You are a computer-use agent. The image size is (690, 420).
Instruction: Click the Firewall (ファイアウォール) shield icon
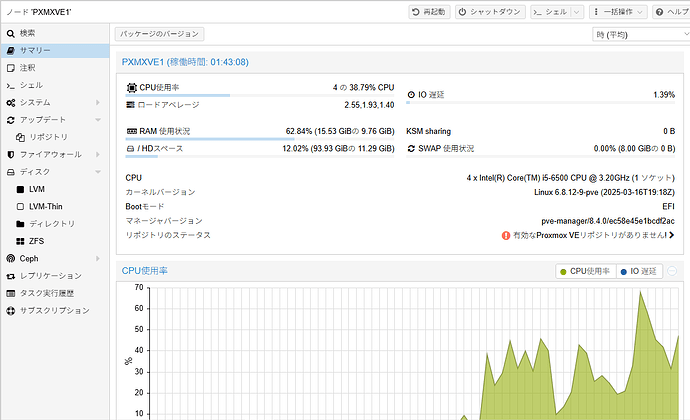(10, 155)
